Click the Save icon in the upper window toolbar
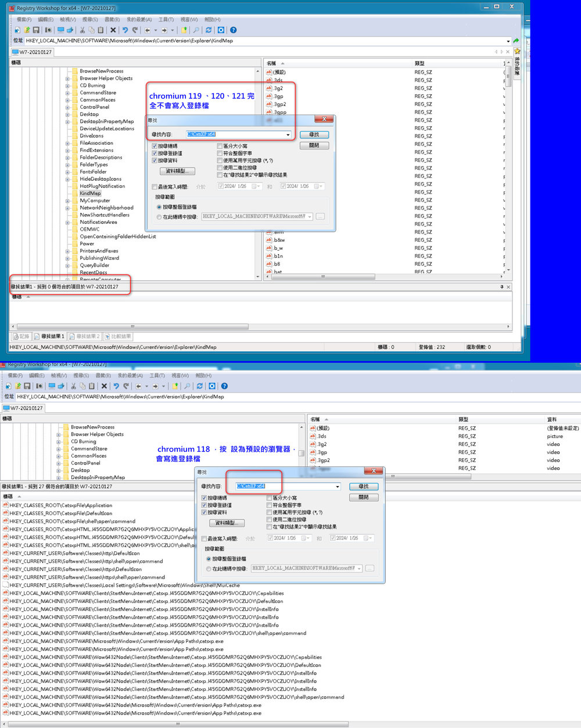Image resolution: width=581 pixels, height=728 pixels. coord(36,30)
